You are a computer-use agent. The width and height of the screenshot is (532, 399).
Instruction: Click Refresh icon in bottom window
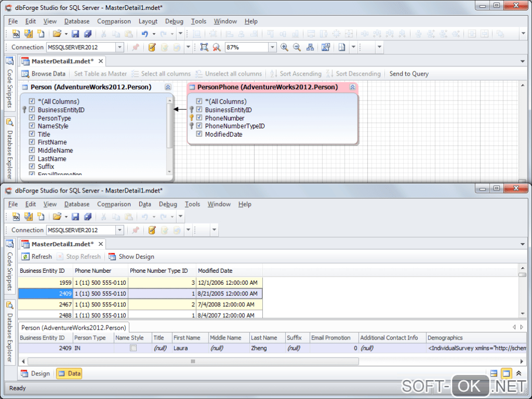click(x=25, y=257)
